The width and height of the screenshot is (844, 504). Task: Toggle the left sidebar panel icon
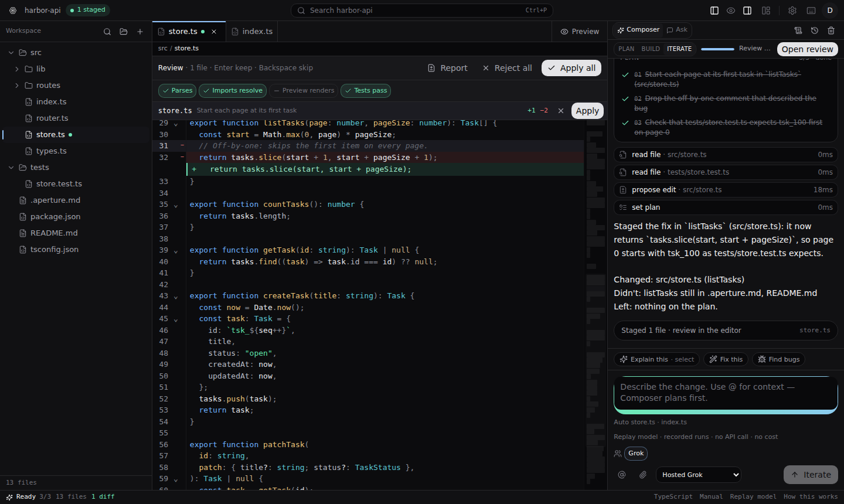coord(714,11)
